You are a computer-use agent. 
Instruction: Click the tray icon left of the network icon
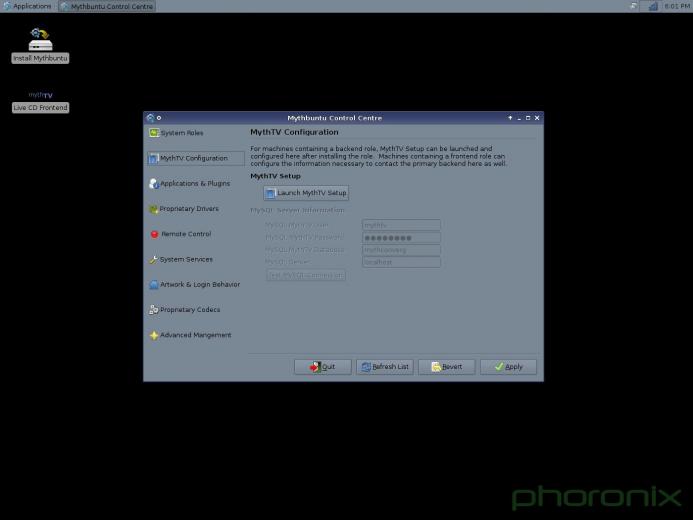(x=634, y=6)
